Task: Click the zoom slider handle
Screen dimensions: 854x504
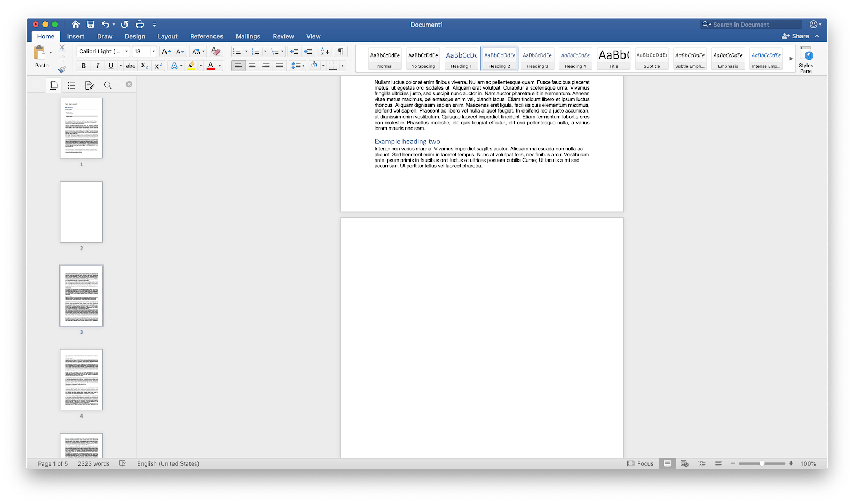Action: (762, 463)
